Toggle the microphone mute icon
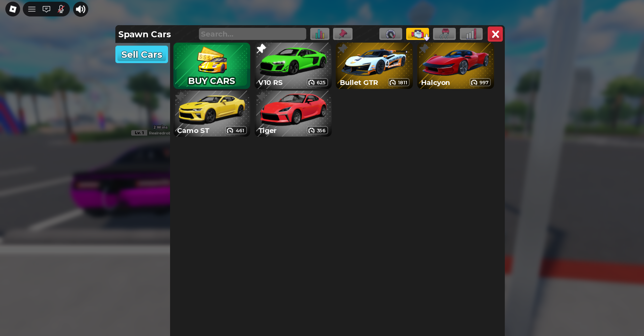The height and width of the screenshot is (336, 644). pyautogui.click(x=61, y=9)
